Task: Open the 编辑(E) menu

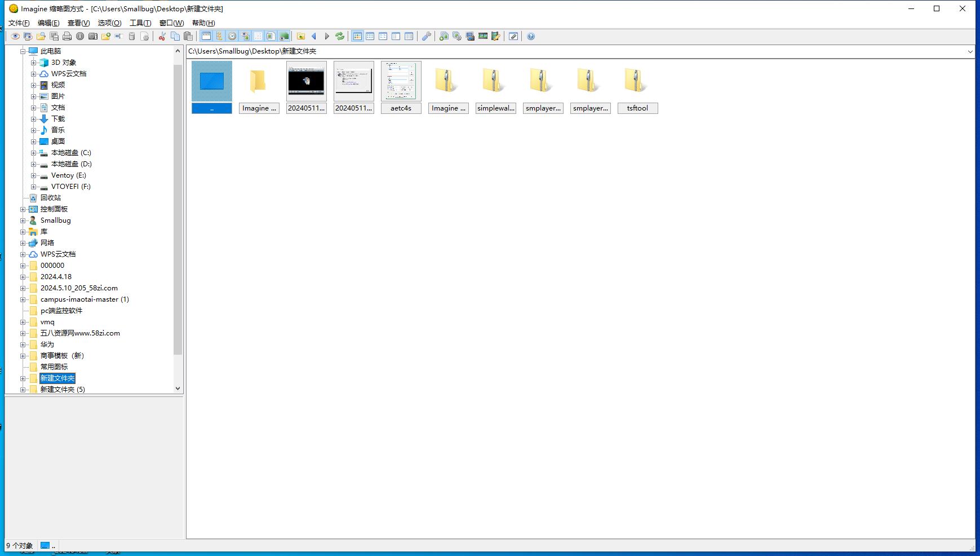Action: 48,23
